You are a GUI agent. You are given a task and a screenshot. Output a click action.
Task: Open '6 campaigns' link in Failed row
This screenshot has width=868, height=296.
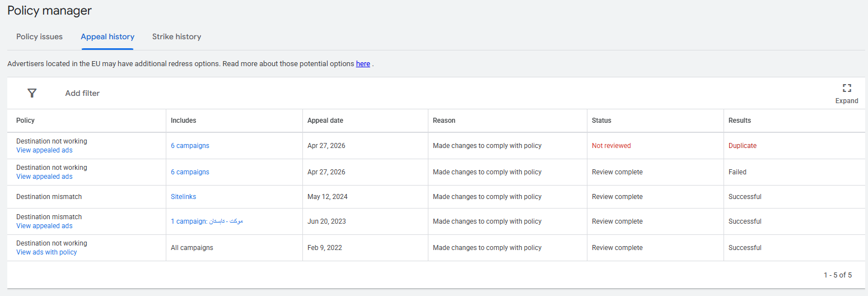click(190, 172)
